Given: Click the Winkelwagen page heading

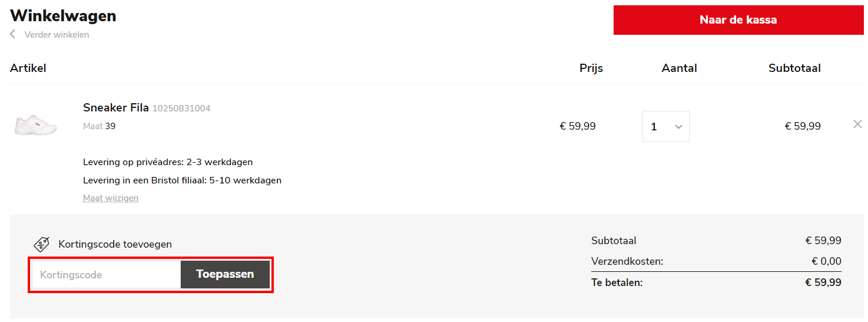Looking at the screenshot, I should (63, 16).
